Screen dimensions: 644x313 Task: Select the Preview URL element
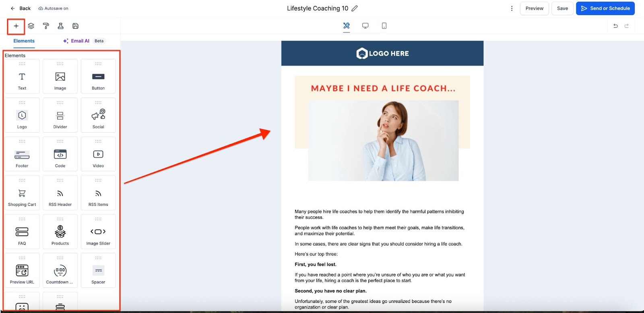(22, 270)
